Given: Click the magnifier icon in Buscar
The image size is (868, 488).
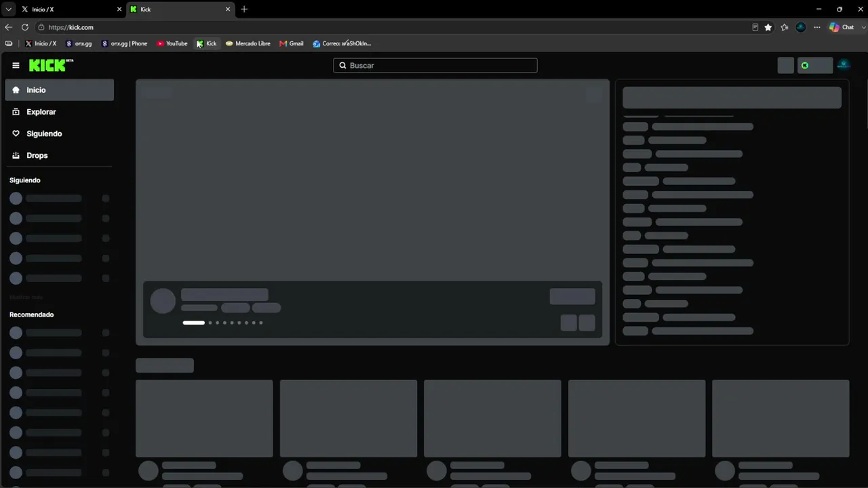Looking at the screenshot, I should pyautogui.click(x=342, y=66).
